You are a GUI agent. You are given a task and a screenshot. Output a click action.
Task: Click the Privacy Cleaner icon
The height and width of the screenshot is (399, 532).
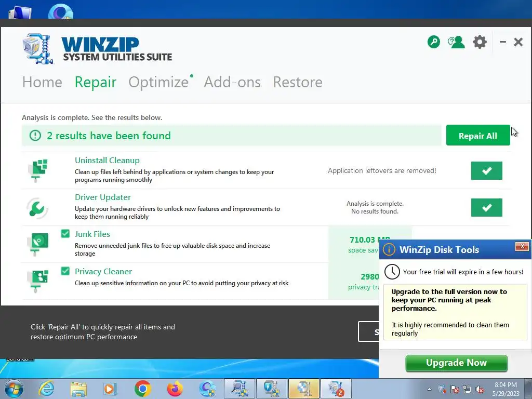pyautogui.click(x=38, y=281)
